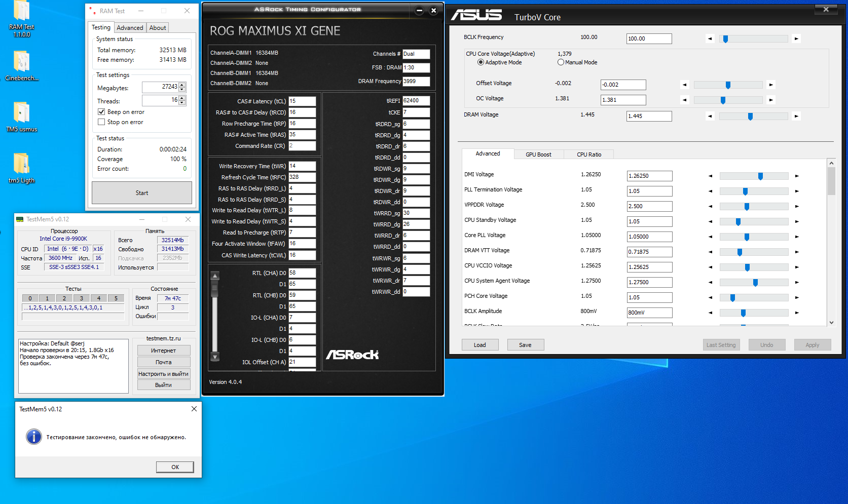Viewport: 848px width, 504px height.
Task: Click the Почта button in TestMem5
Action: coord(164,362)
